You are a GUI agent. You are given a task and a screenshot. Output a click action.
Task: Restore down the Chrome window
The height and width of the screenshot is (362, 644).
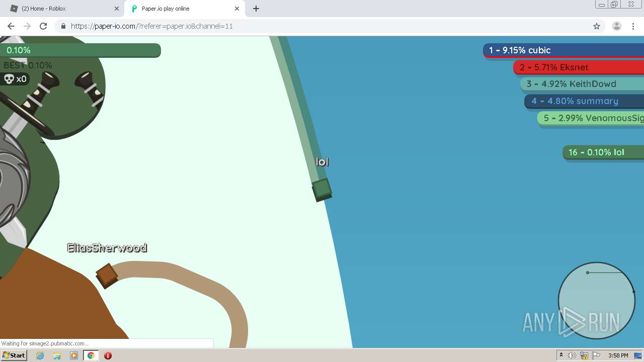tap(614, 5)
